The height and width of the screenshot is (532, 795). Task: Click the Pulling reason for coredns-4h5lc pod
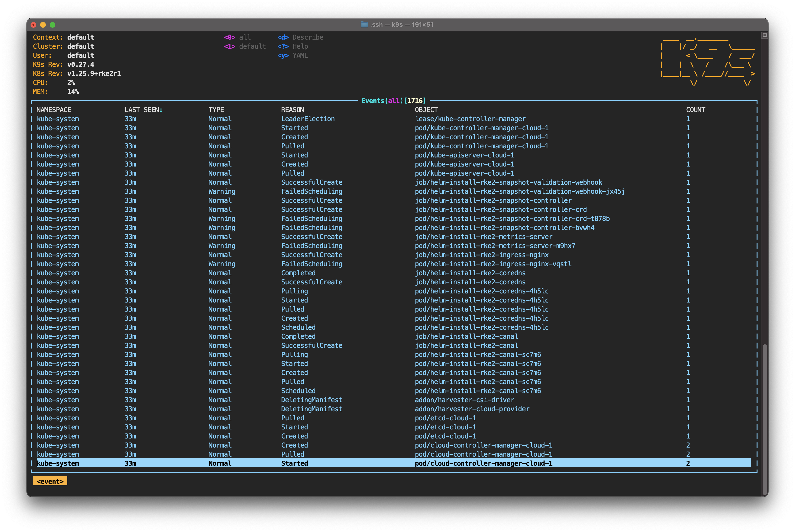[x=294, y=291]
